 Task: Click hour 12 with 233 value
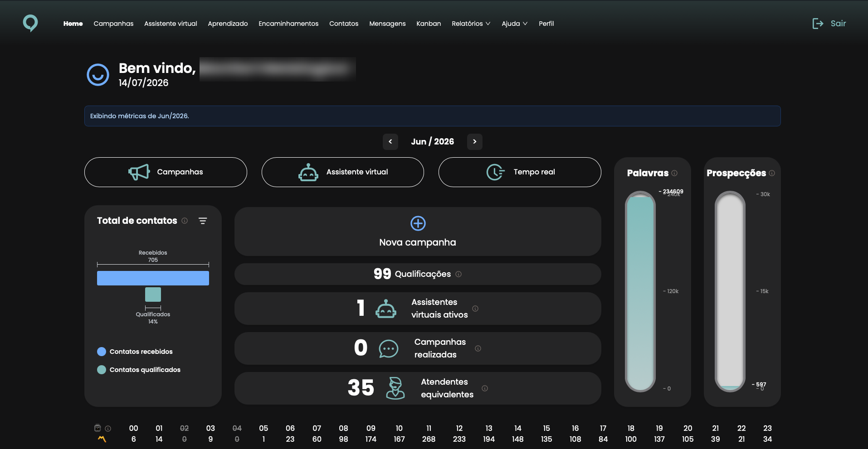point(459,434)
